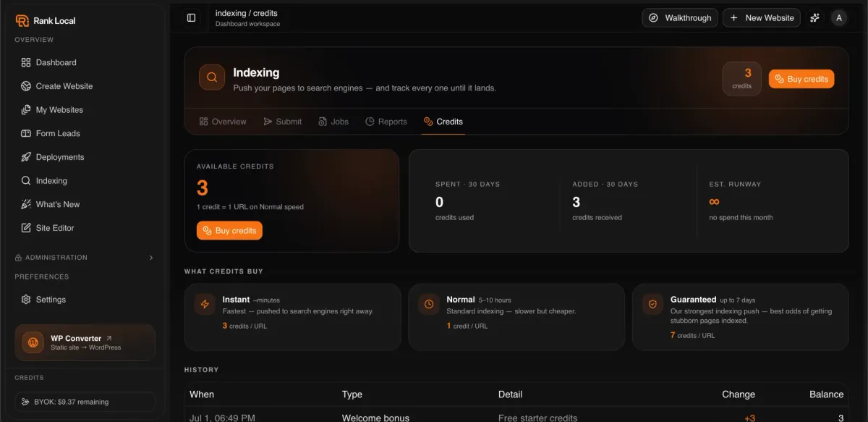Open Settings under Preferences

85,300
